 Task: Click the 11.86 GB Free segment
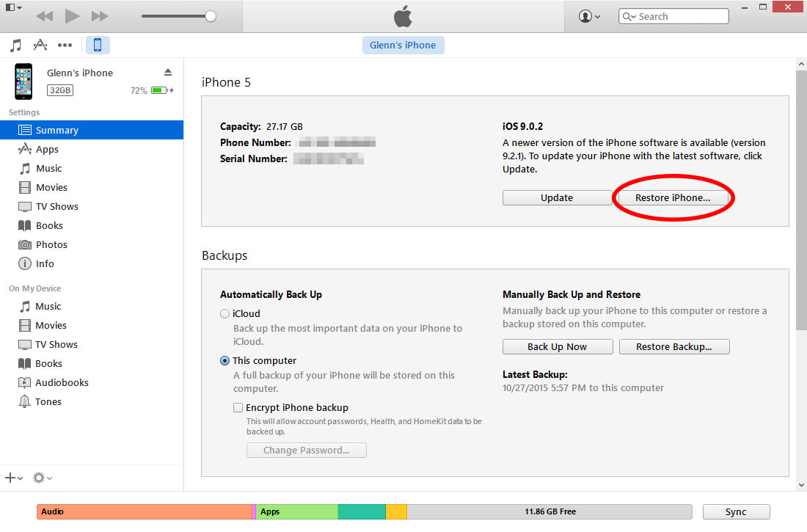click(x=549, y=511)
